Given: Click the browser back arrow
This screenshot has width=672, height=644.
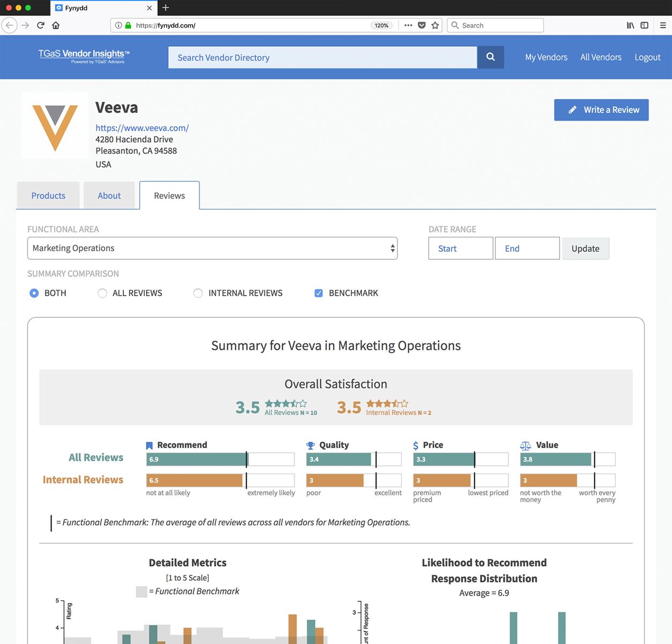Looking at the screenshot, I should point(10,25).
